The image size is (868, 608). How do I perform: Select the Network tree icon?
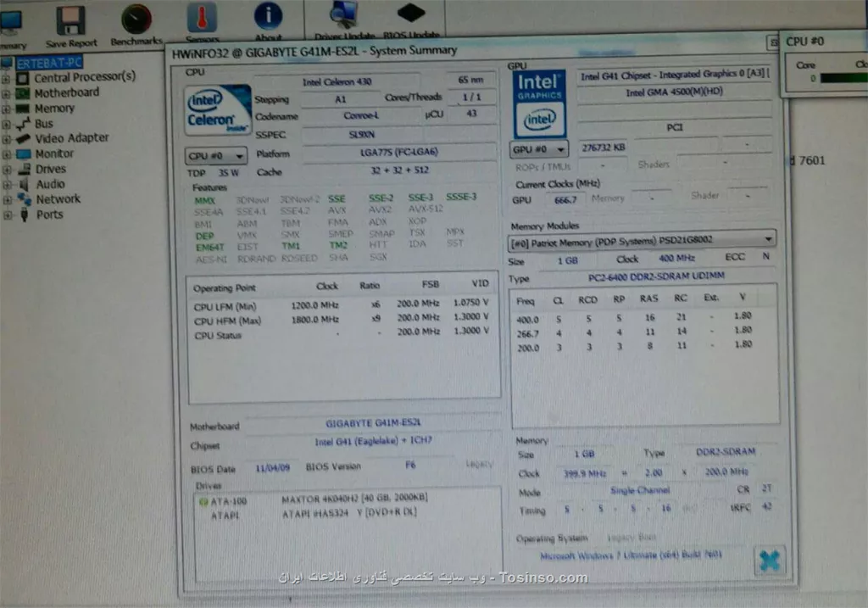pyautogui.click(x=25, y=198)
